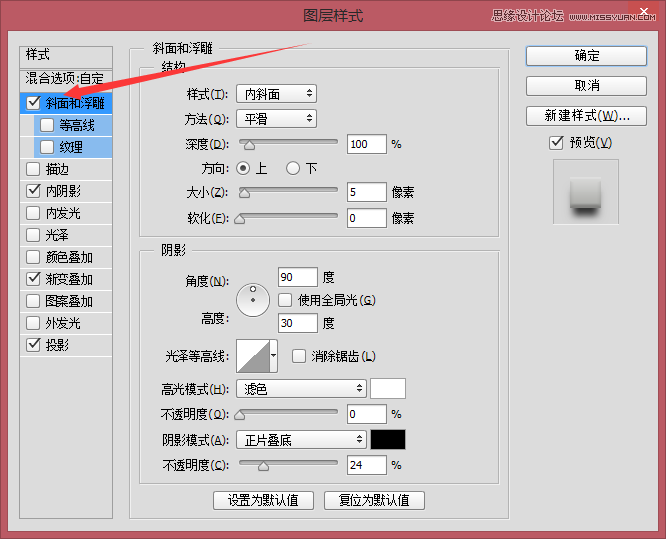
Task: Click the 软化 value field showing 0
Action: click(x=367, y=218)
